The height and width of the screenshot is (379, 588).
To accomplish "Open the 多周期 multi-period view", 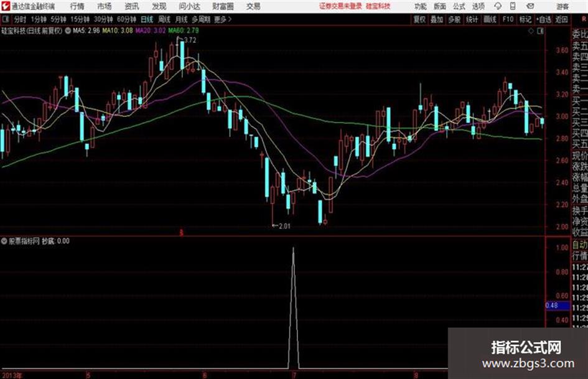I will coord(201,19).
